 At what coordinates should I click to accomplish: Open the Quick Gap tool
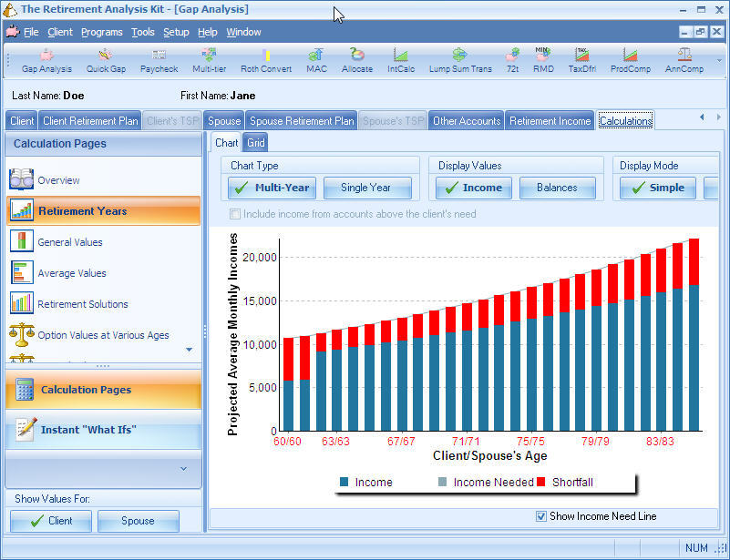(106, 65)
